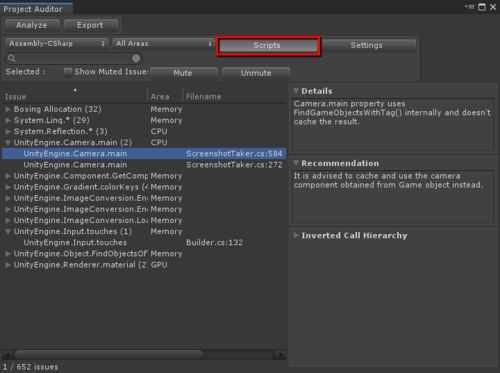Collapse the Details section
Screen dimensions: 500x373
point(296,91)
